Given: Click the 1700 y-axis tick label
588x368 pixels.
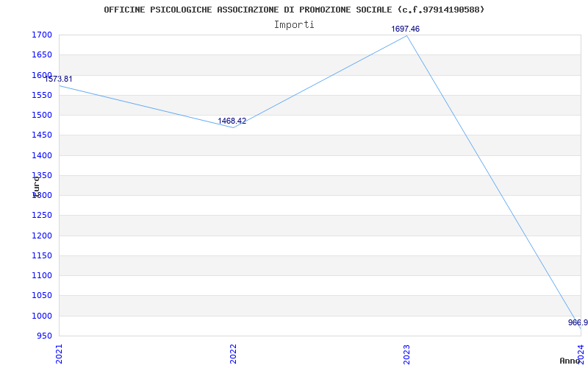Looking at the screenshot, I should coord(43,35).
